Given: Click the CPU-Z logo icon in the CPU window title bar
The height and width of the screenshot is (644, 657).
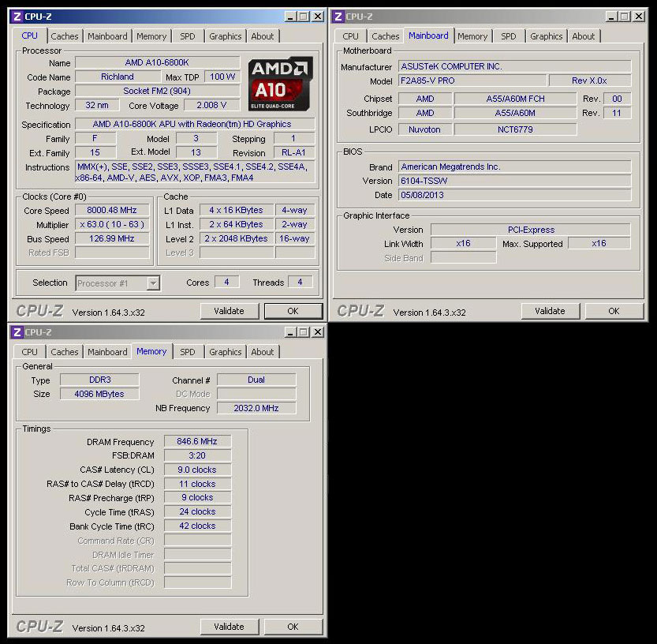Looking at the screenshot, I should coord(17,17).
